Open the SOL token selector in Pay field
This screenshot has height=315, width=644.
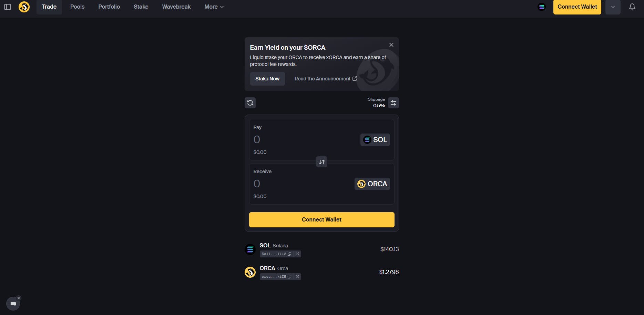(375, 139)
